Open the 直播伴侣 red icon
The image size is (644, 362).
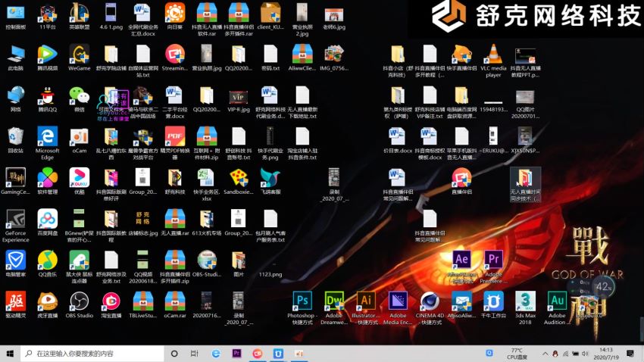pos(461,177)
